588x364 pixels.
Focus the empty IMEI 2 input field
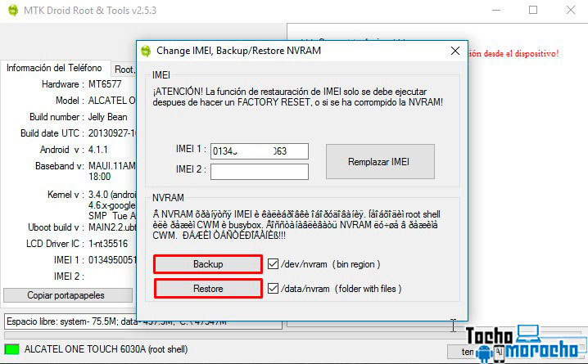[260, 172]
